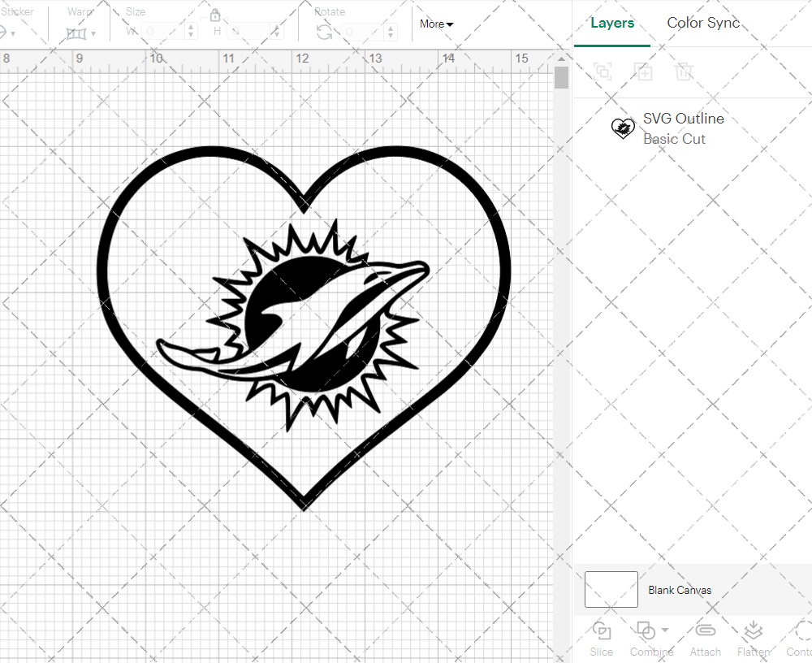Toggle the size aspect ratio lock

point(215,15)
